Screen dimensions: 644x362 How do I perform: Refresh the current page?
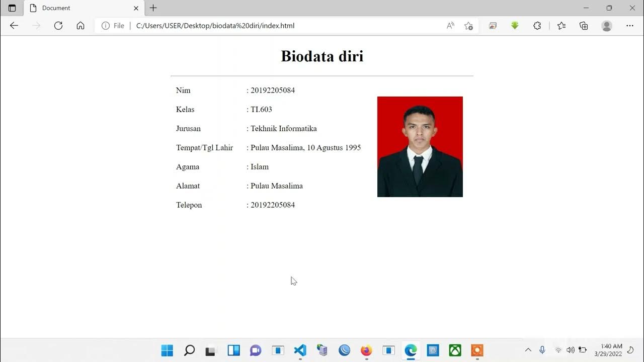pos(58,26)
